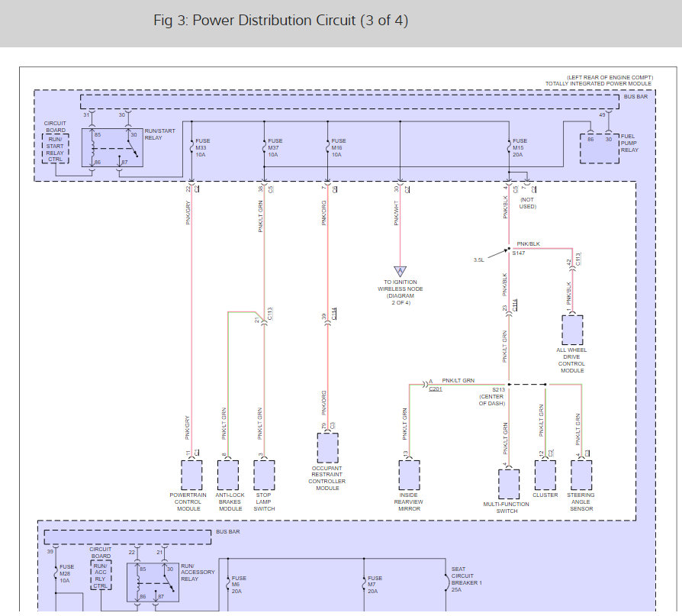The height and width of the screenshot is (616, 682).
Task: Click the LEFT REAR OF ENGINE COMPT note
Action: pos(610,78)
